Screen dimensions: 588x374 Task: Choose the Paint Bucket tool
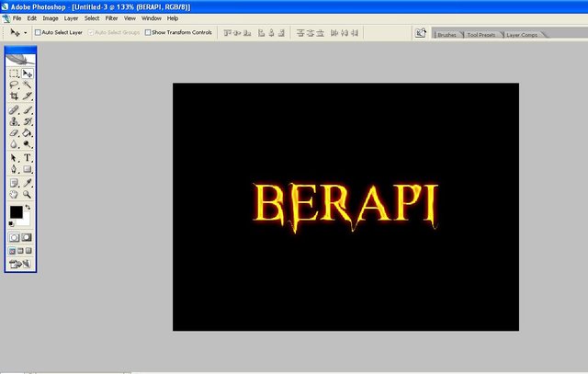tap(27, 133)
